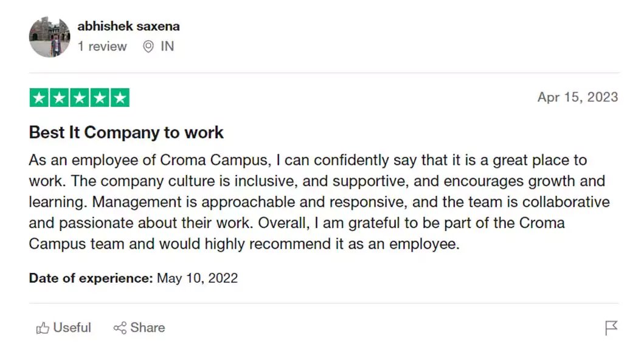This screenshot has width=644, height=358.
Task: Click the share network icon
Action: [x=120, y=328]
